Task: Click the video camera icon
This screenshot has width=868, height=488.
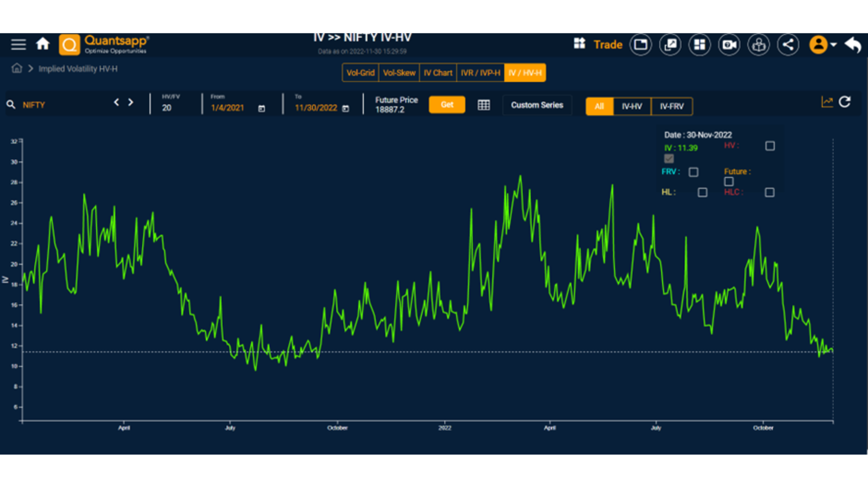Action: tap(729, 45)
